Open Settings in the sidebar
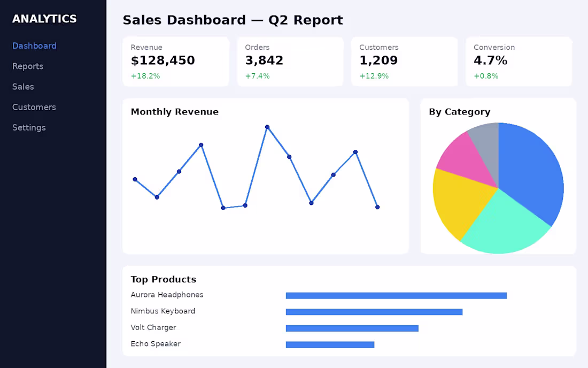 point(29,127)
